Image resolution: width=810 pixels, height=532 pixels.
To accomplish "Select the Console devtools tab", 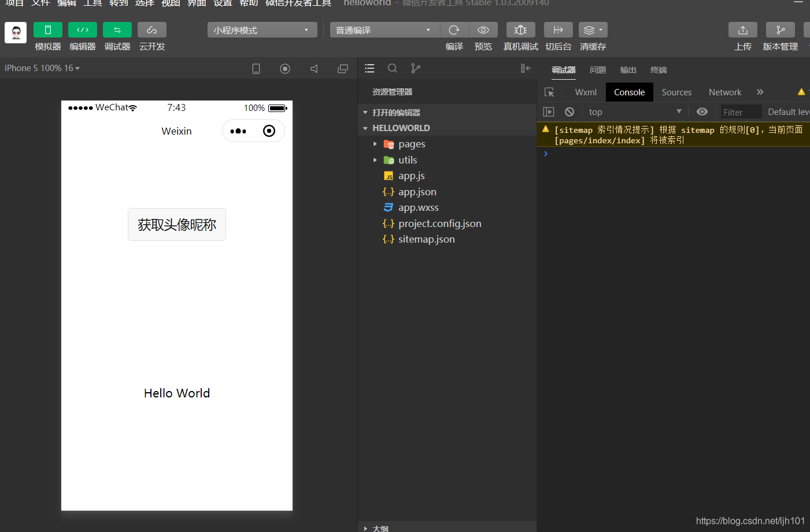I will coord(629,92).
